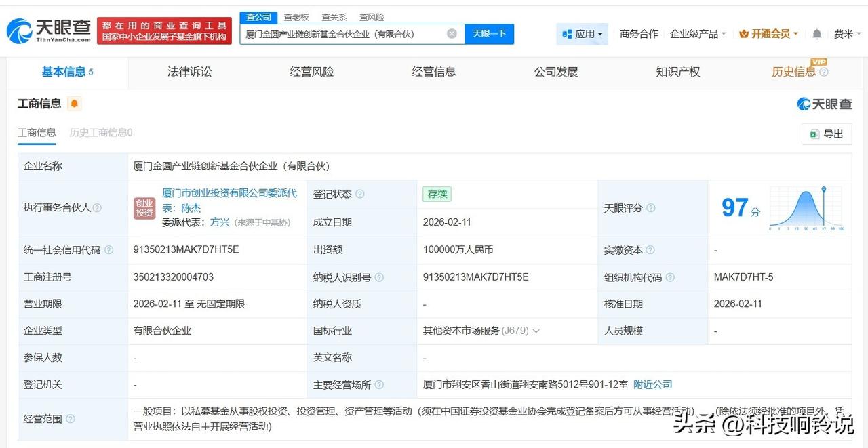The height and width of the screenshot is (448, 868).
Task: Open the 附近公司 nearby companies link
Action: click(x=652, y=384)
